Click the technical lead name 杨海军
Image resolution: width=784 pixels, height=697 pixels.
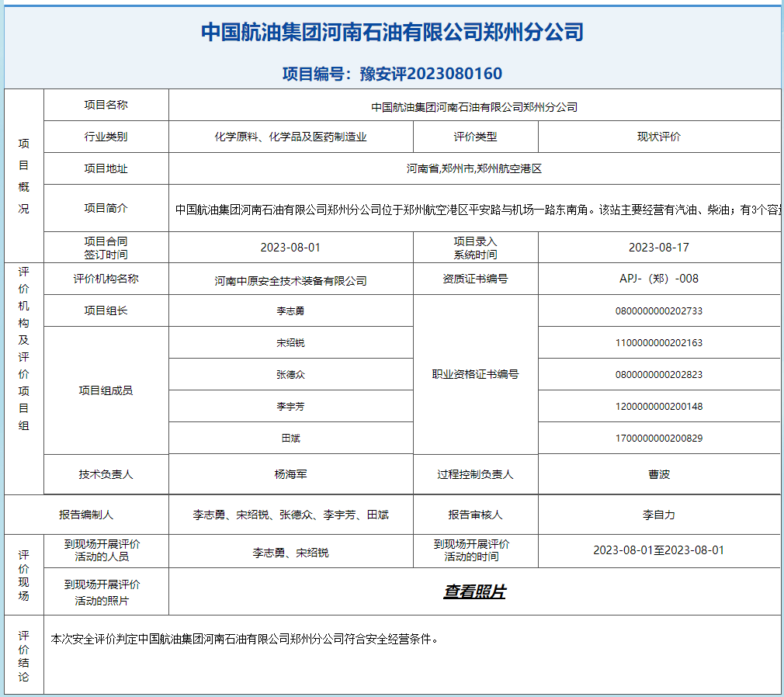[290, 474]
